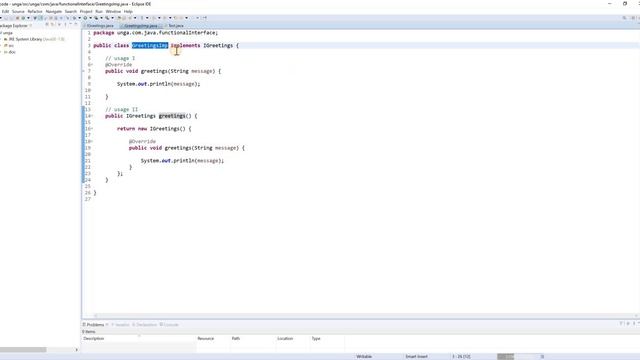Click the cursor position 3 : 26 status

point(461,356)
